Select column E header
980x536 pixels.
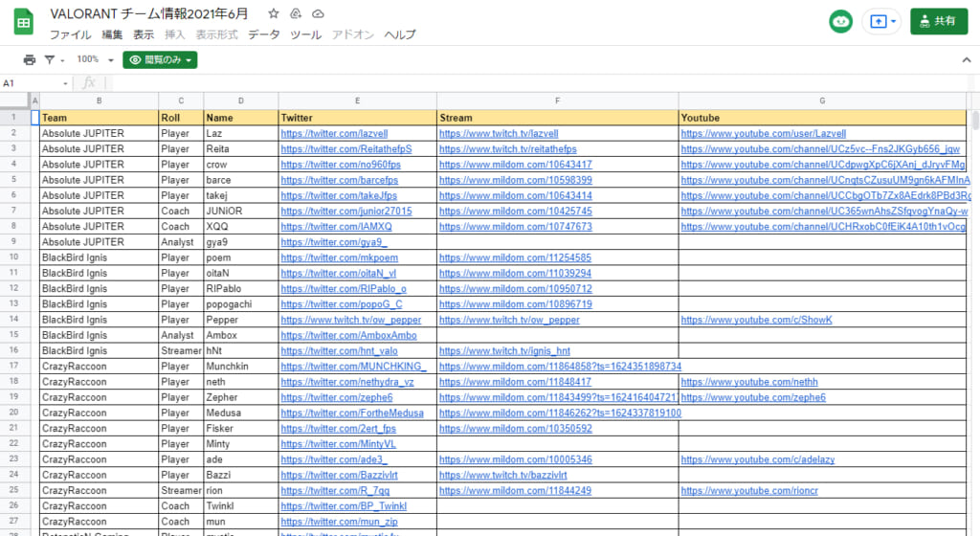pos(358,100)
